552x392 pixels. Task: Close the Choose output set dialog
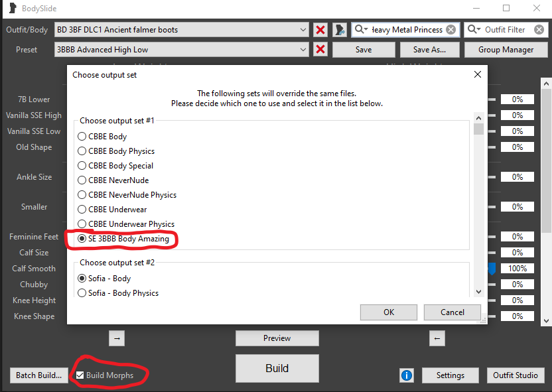pyautogui.click(x=478, y=74)
